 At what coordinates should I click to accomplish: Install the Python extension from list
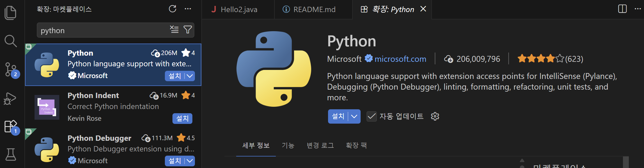click(x=175, y=76)
